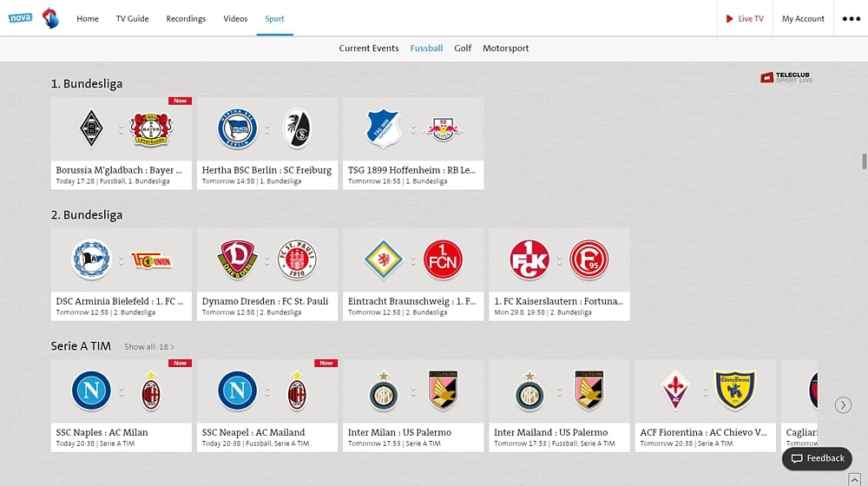Open the Recordings tab
This screenshot has height=486, width=868.
pos(186,19)
